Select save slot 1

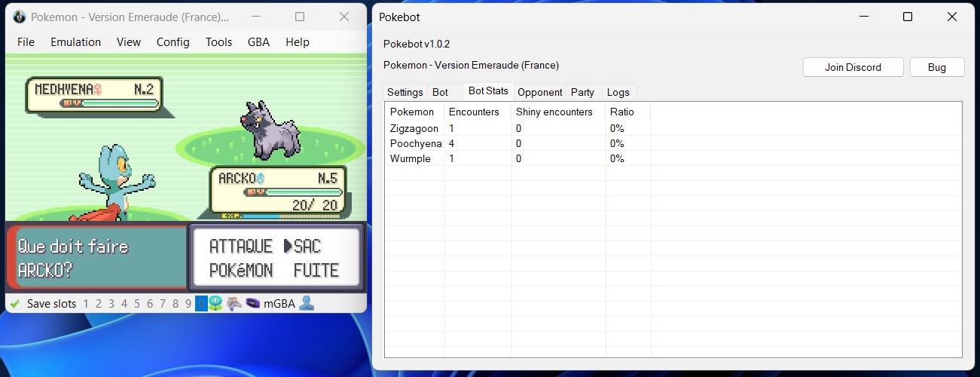tap(86, 304)
